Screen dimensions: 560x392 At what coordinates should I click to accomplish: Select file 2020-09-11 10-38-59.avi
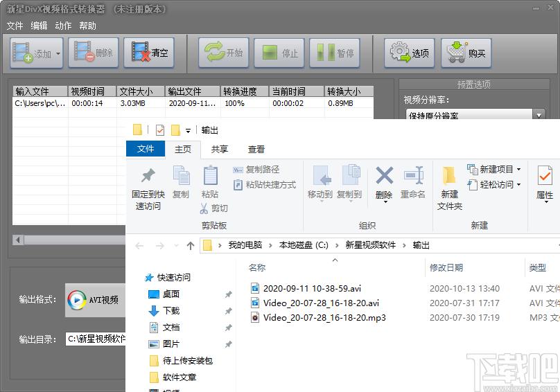coord(312,289)
